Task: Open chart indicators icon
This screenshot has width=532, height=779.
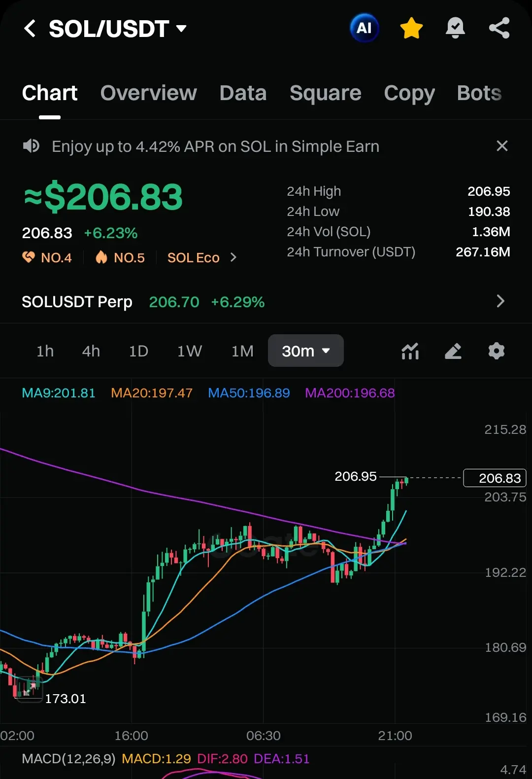Action: pos(410,351)
